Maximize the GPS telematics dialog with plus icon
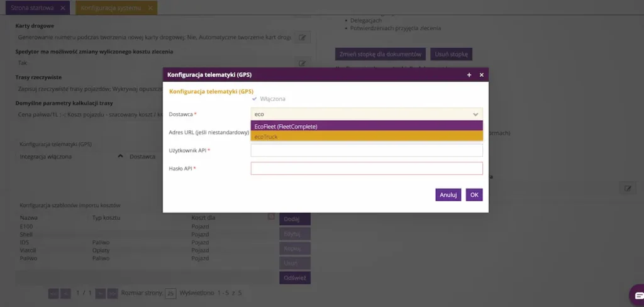 pyautogui.click(x=469, y=75)
